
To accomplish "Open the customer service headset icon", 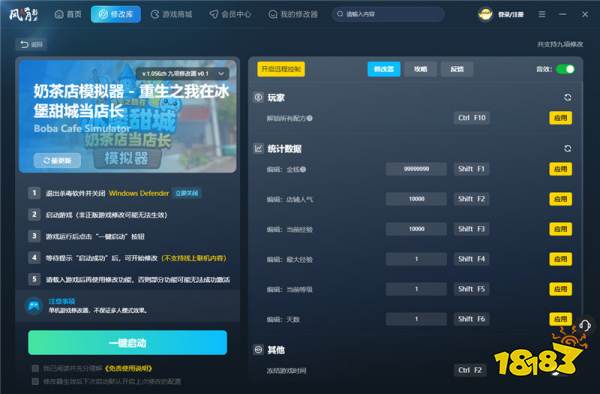I will (585, 326).
